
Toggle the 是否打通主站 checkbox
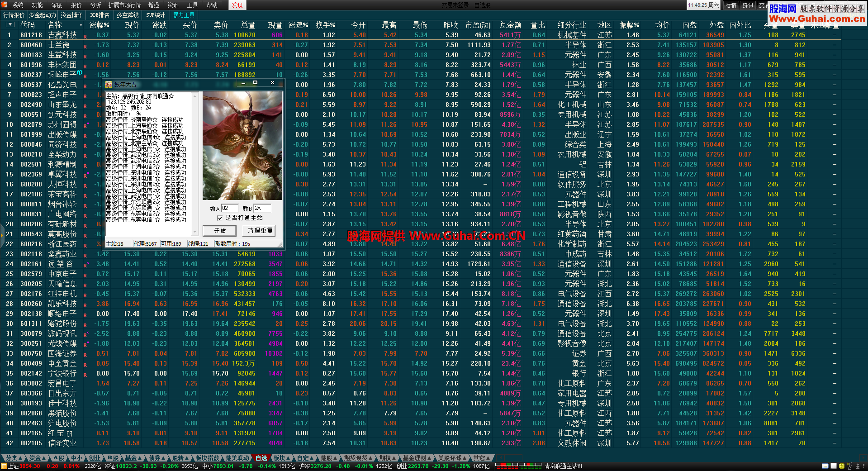pyautogui.click(x=220, y=218)
